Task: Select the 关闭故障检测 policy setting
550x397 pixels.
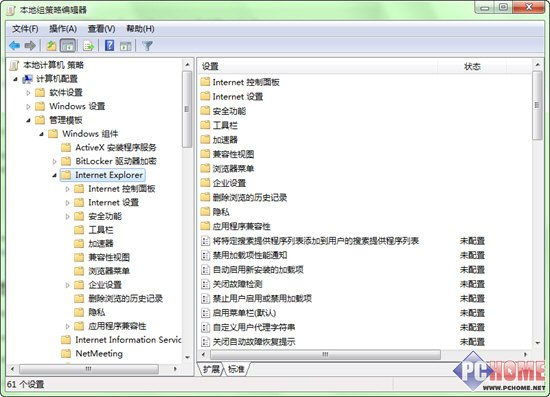Action: coord(237,284)
